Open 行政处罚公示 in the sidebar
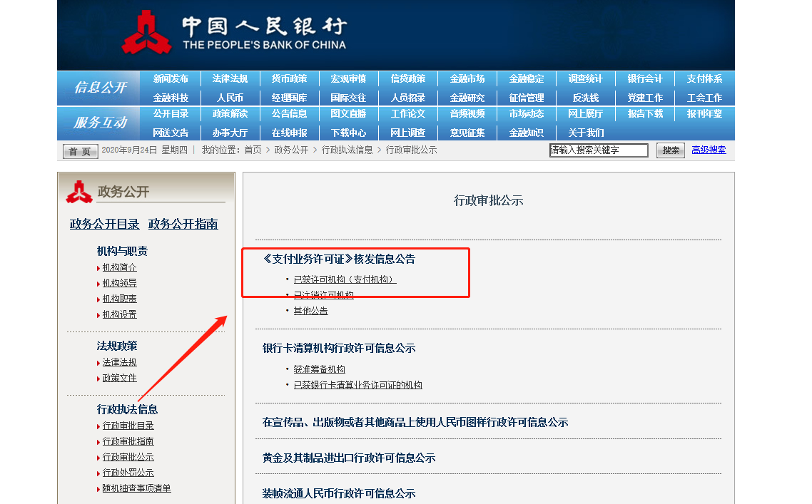The image size is (812, 504). [x=128, y=473]
